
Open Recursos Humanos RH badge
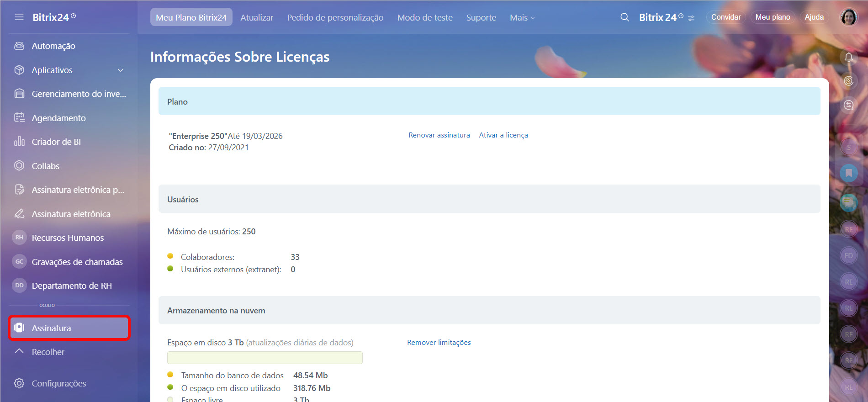pyautogui.click(x=19, y=238)
